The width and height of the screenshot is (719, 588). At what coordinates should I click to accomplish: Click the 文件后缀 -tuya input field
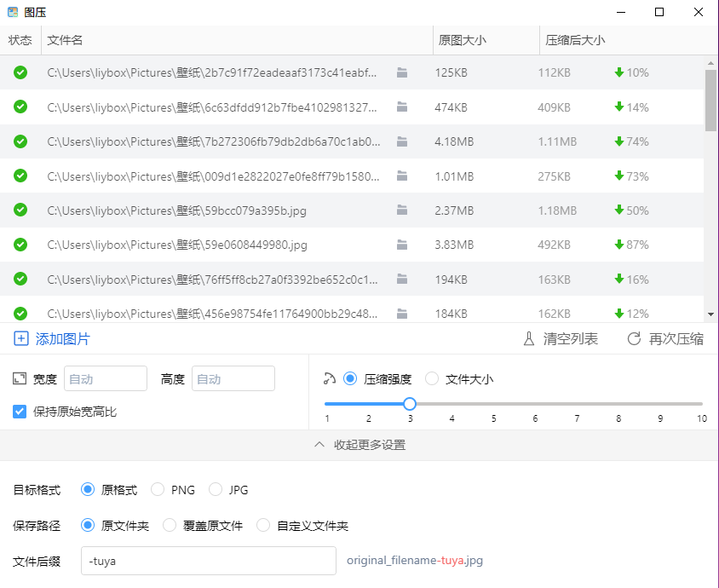coord(209,561)
